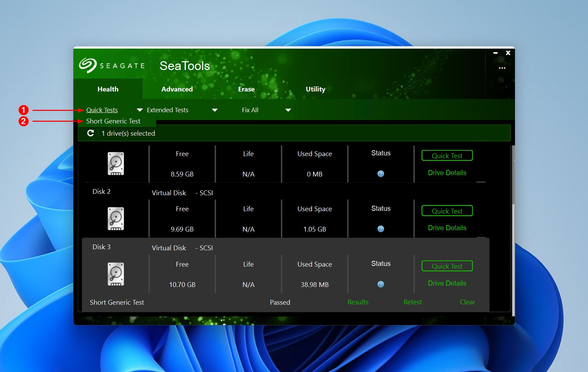Click the refresh drives icon
This screenshot has height=372, width=588.
pyautogui.click(x=91, y=133)
